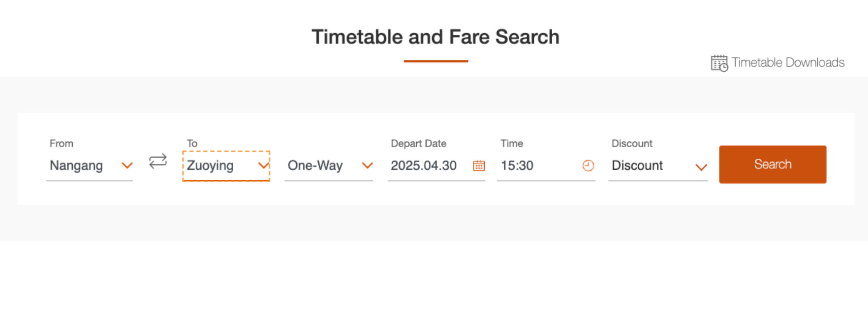
Task: Click the clock icon for time
Action: point(588,166)
